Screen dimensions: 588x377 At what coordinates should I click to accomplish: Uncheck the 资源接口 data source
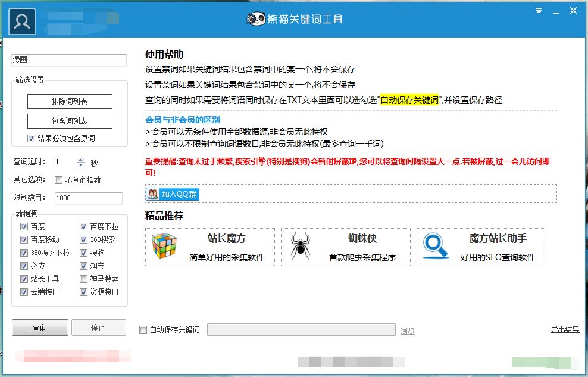(84, 292)
